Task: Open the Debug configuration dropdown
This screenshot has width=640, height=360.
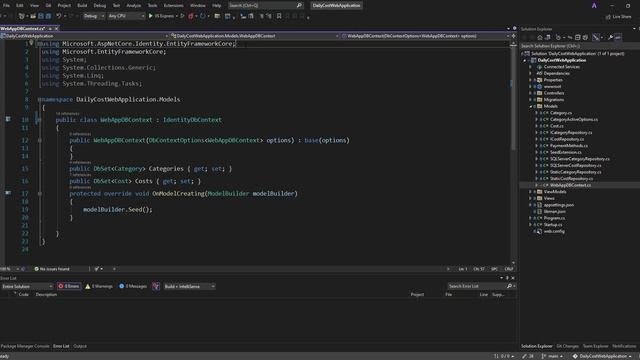Action: [x=93, y=16]
